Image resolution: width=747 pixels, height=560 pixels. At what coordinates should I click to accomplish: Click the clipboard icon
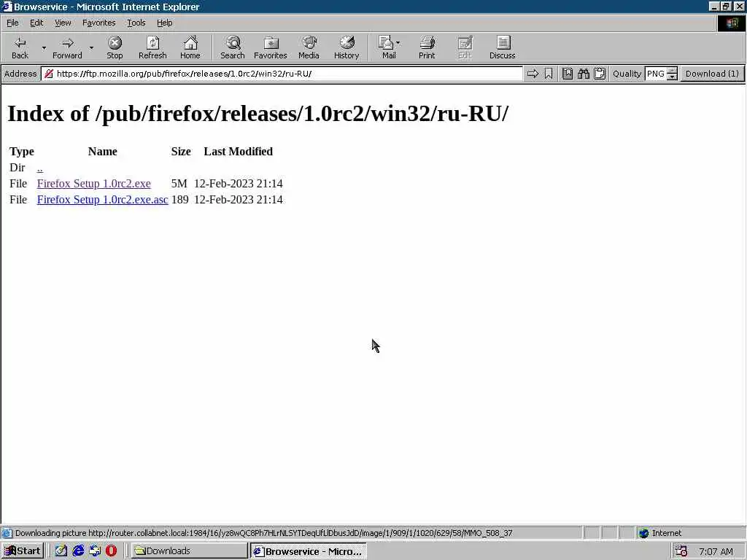(600, 74)
